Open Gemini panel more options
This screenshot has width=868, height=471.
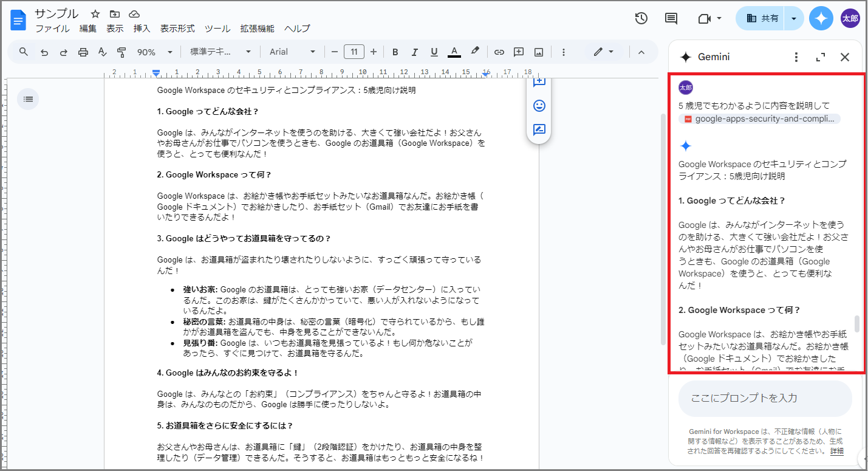tap(796, 57)
